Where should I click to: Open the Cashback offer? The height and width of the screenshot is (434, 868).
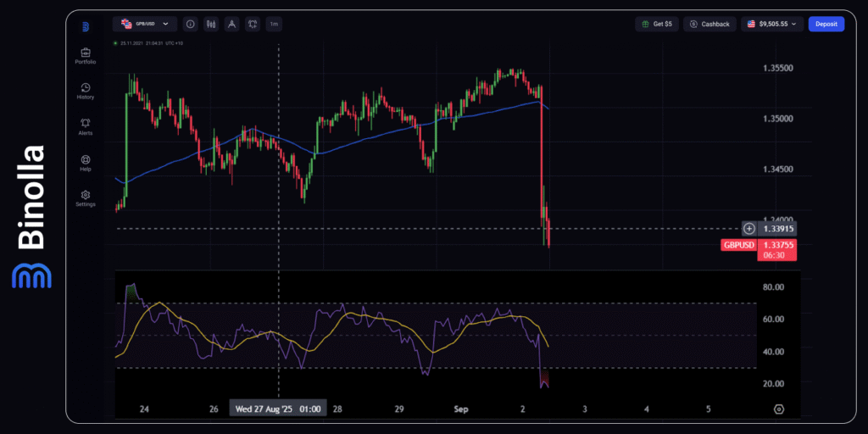pos(709,25)
